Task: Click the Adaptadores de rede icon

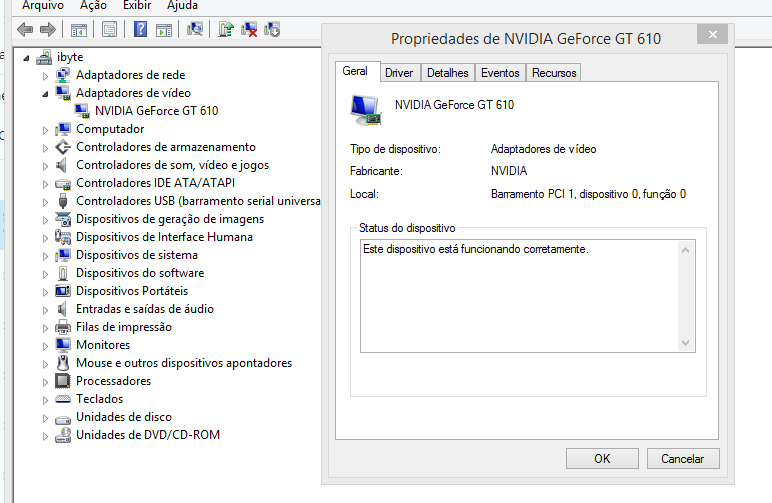Action: [63, 75]
